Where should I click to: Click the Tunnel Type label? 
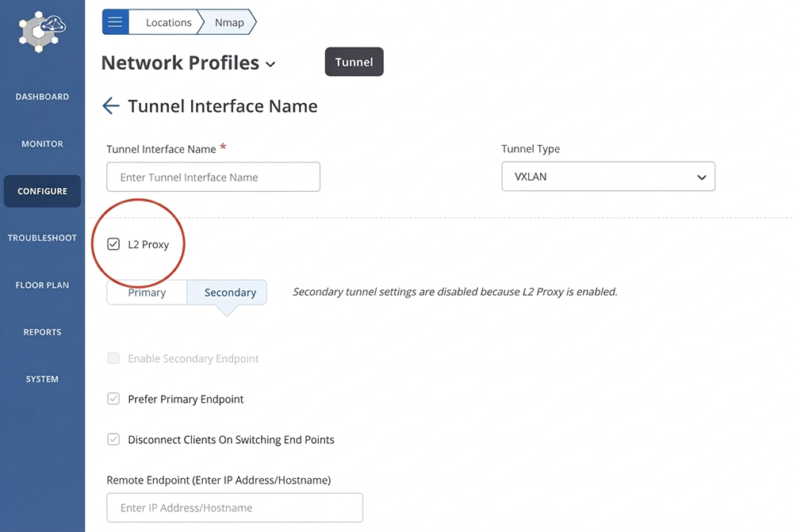[x=531, y=149]
